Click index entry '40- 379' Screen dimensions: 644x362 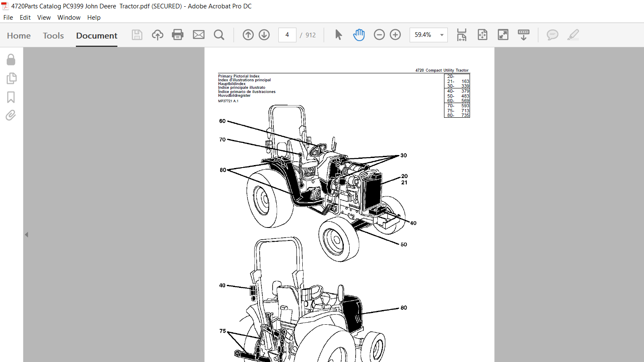(x=458, y=91)
